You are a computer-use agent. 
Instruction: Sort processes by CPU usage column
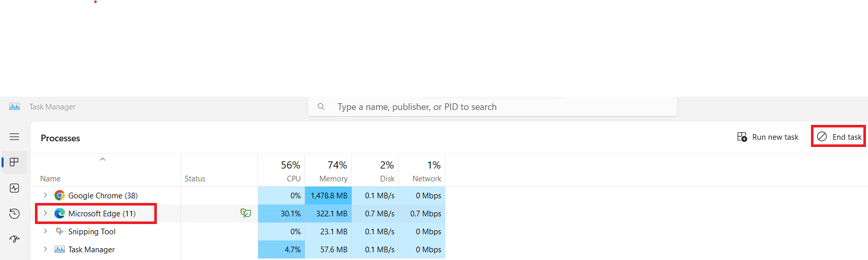281,170
